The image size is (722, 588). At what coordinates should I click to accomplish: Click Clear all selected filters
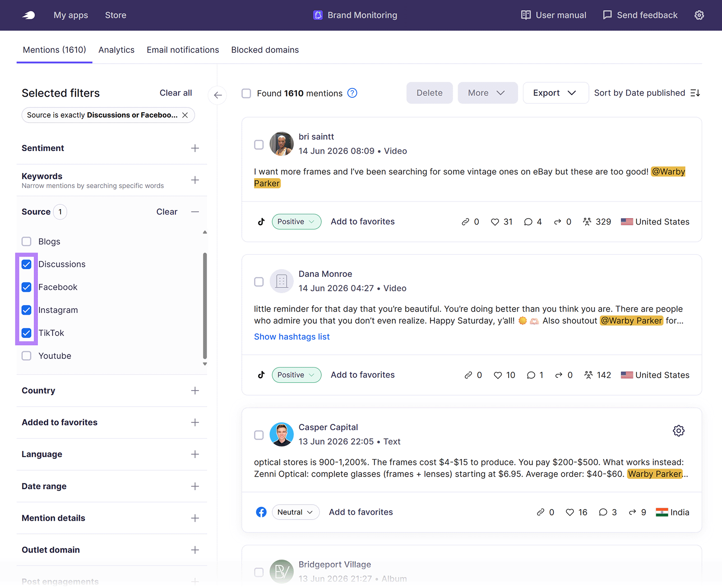[x=176, y=93]
